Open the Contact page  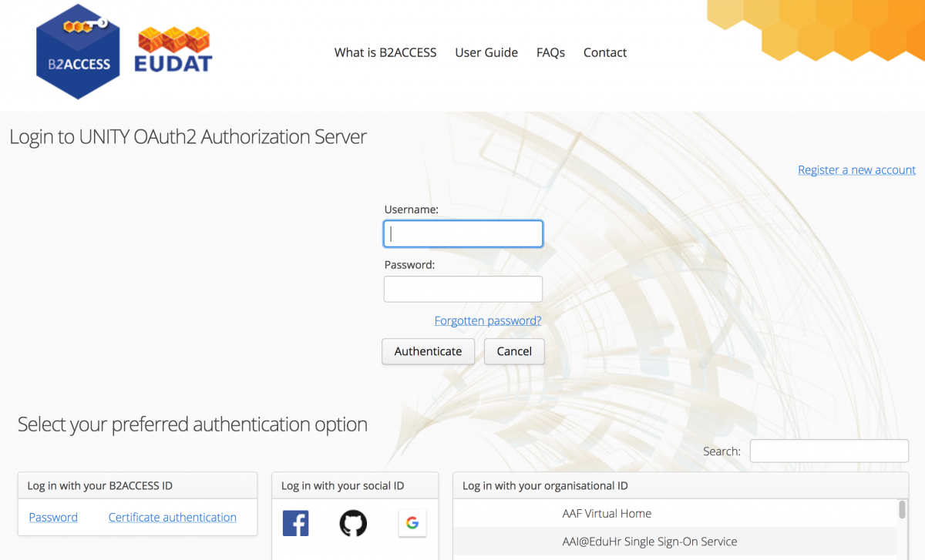click(604, 52)
